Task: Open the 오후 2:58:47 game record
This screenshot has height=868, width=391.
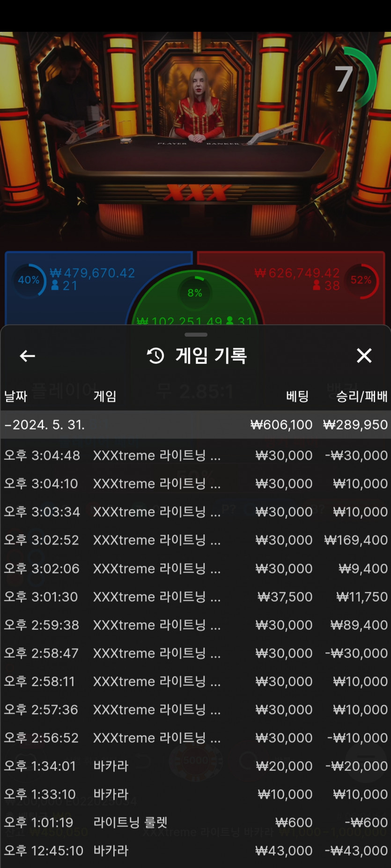Action: [196, 653]
